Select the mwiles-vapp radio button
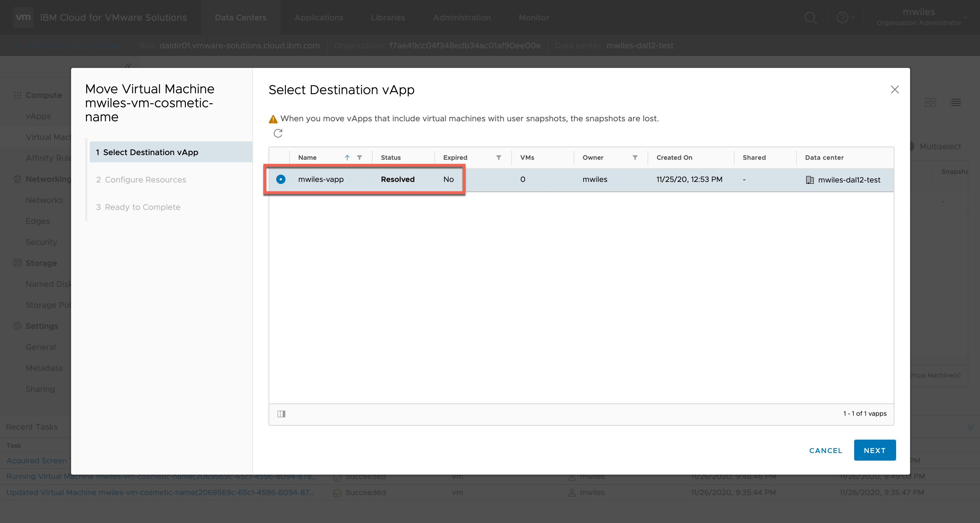980x523 pixels. coord(281,179)
